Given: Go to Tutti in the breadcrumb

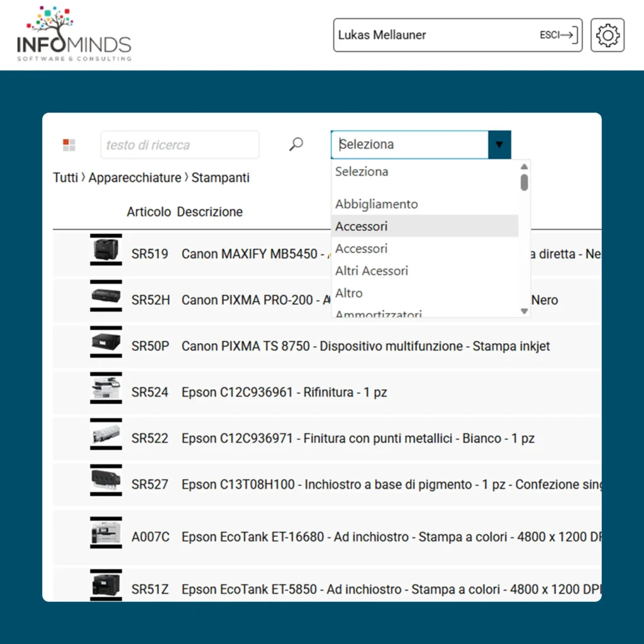Looking at the screenshot, I should (x=65, y=178).
